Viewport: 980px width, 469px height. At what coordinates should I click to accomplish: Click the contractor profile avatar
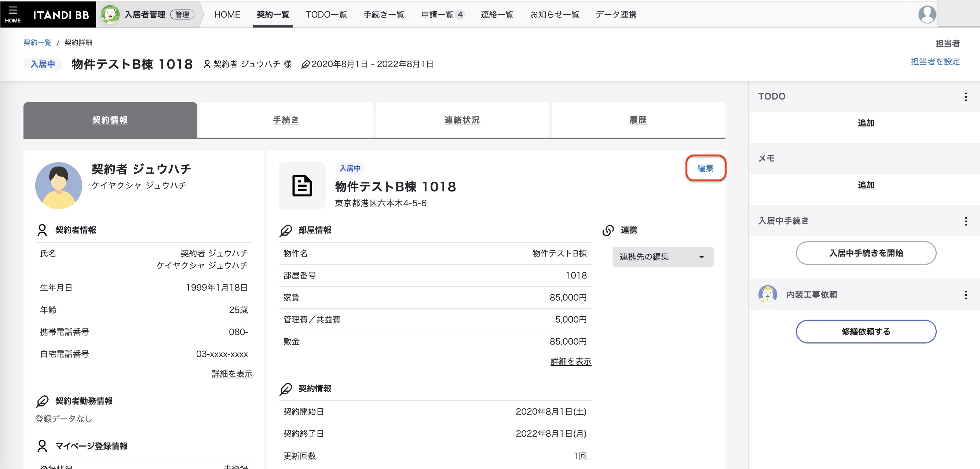coord(59,185)
